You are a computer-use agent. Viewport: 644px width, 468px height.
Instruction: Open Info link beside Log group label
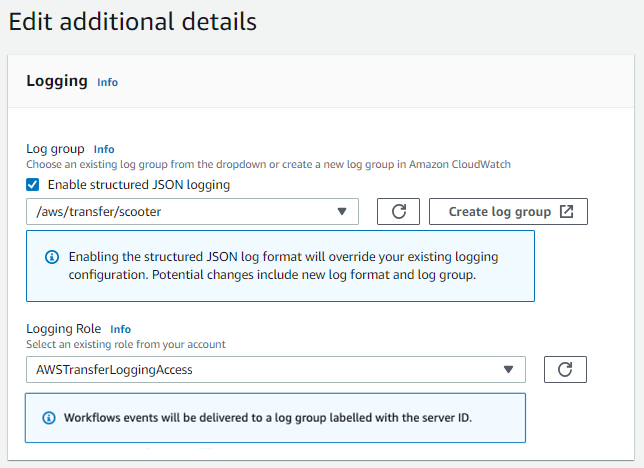tap(104, 149)
